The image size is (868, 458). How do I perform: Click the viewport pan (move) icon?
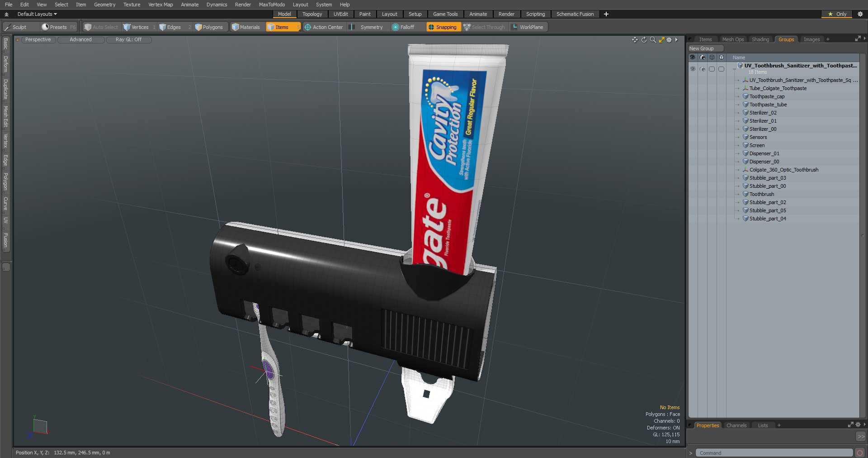coord(635,40)
